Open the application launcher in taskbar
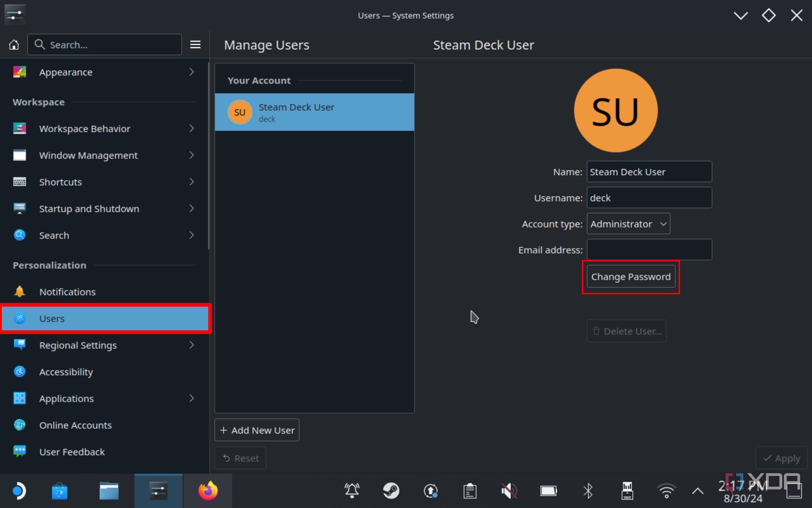The image size is (812, 508). point(19,491)
